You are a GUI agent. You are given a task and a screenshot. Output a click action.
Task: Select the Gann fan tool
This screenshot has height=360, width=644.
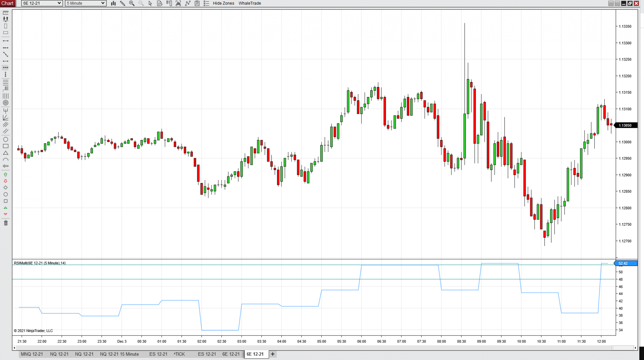click(6, 118)
